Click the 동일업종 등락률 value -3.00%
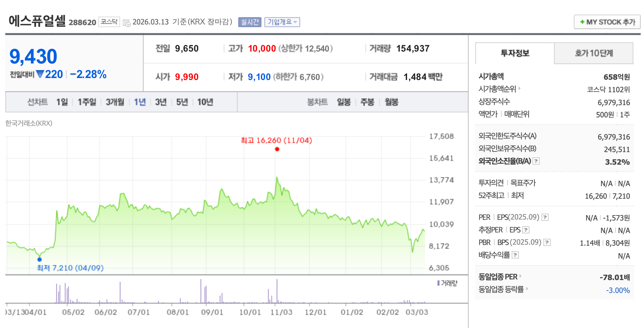The image size is (644, 328). (x=618, y=290)
